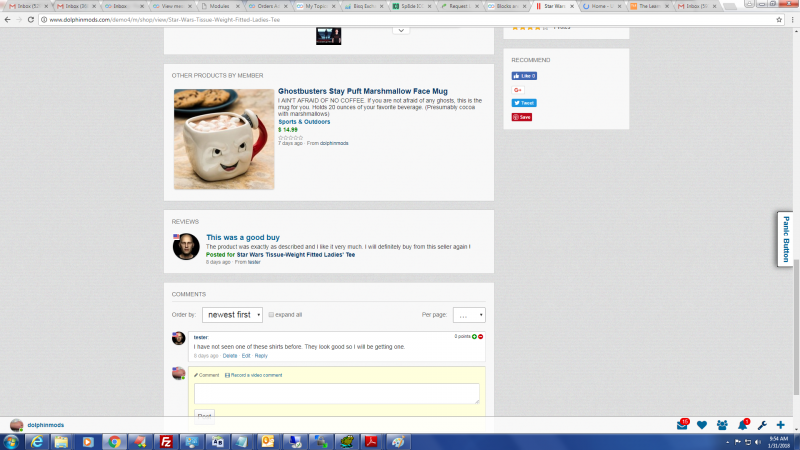Open the friends group icon in bottom bar
The height and width of the screenshot is (450, 800).
722,425
